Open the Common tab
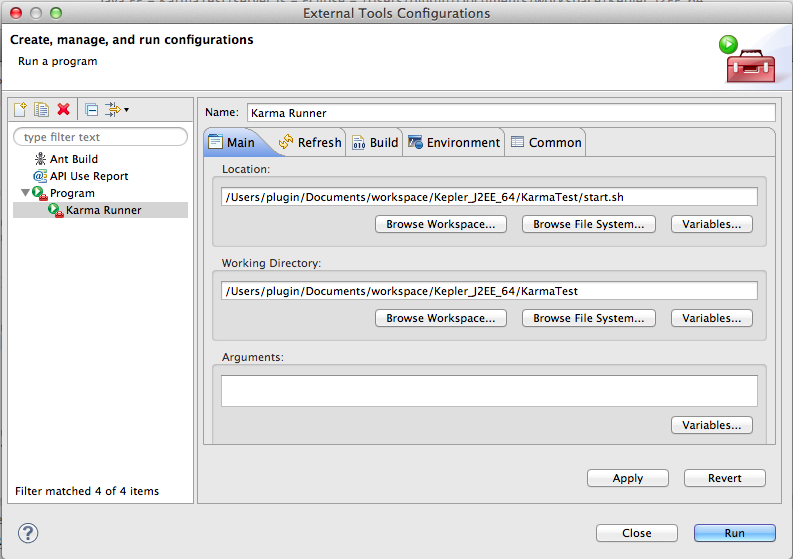Image resolution: width=793 pixels, height=559 pixels. pyautogui.click(x=546, y=143)
